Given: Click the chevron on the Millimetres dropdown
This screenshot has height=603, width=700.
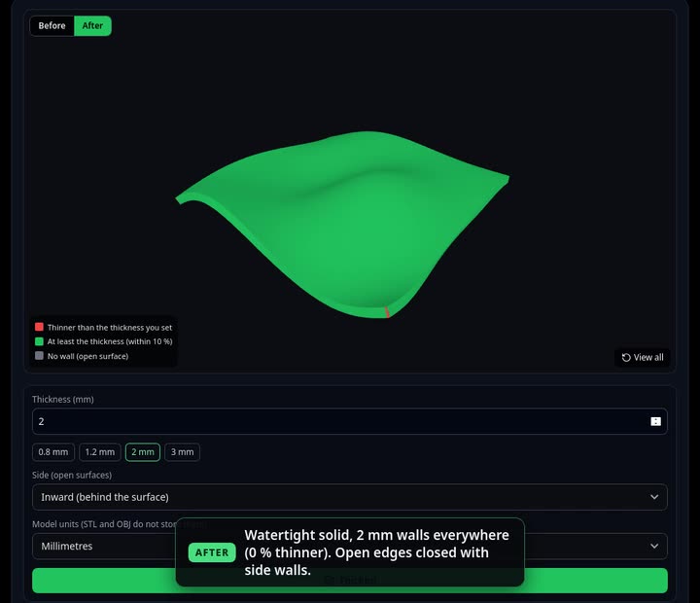Looking at the screenshot, I should (654, 547).
